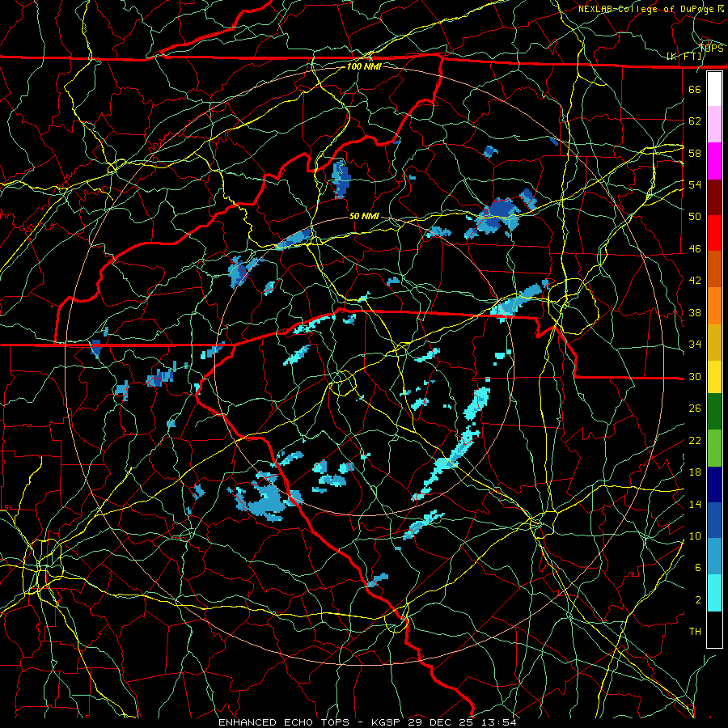Pick the navy blue legend swatch
This screenshot has height=728, width=728.
tap(714, 485)
